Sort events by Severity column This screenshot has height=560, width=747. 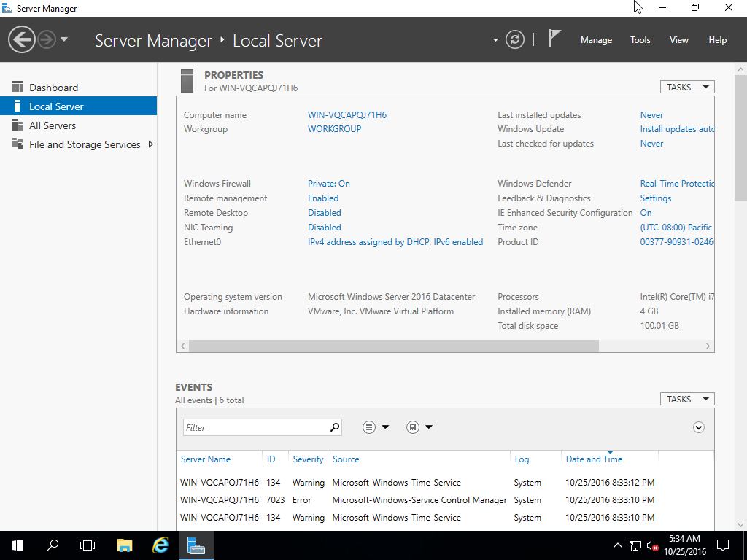click(x=308, y=459)
